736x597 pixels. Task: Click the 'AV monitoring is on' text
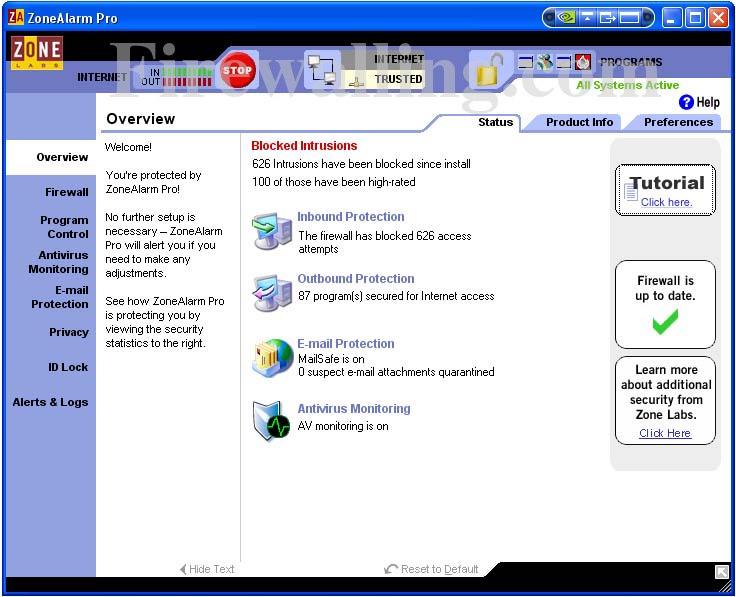coord(343,426)
